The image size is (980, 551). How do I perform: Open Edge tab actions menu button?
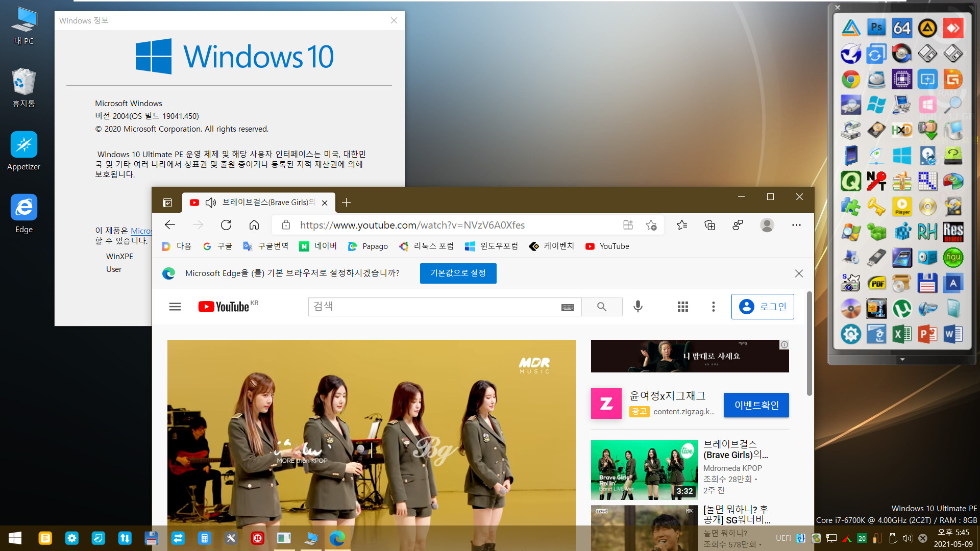167,203
